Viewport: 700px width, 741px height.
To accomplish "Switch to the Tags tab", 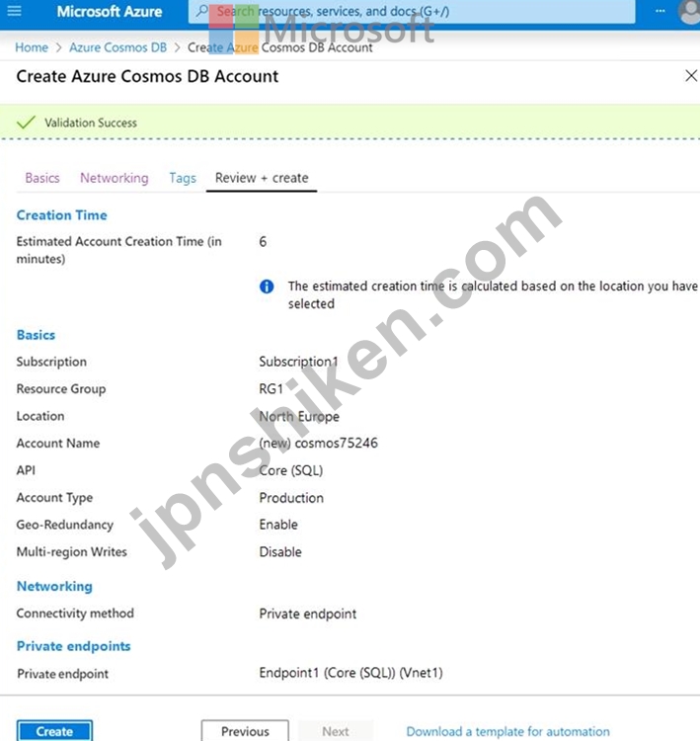I will [183, 178].
